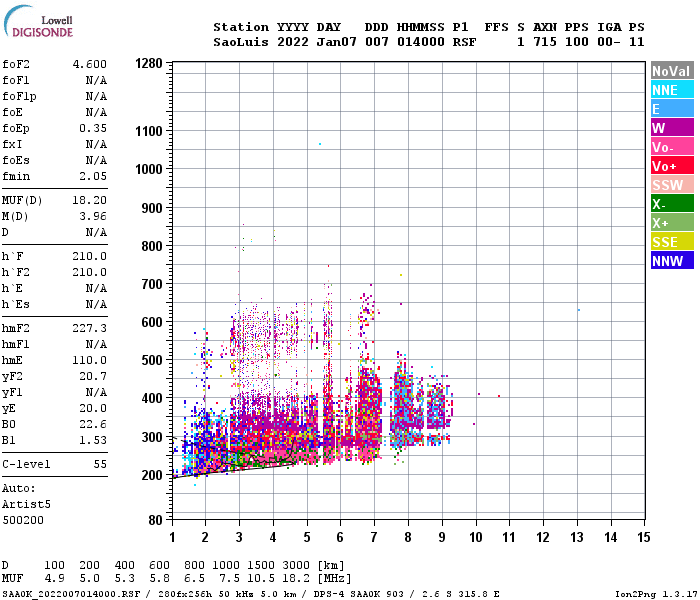Click the SaoLuis station name

241,42
